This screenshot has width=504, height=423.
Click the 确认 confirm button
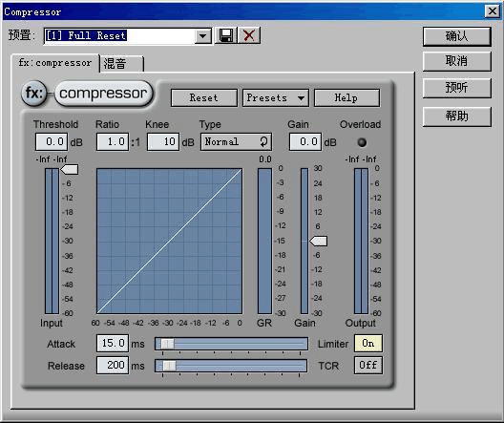tap(456, 36)
